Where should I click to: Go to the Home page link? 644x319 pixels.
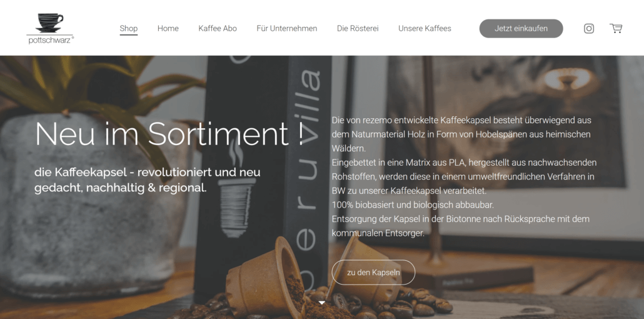(168, 28)
